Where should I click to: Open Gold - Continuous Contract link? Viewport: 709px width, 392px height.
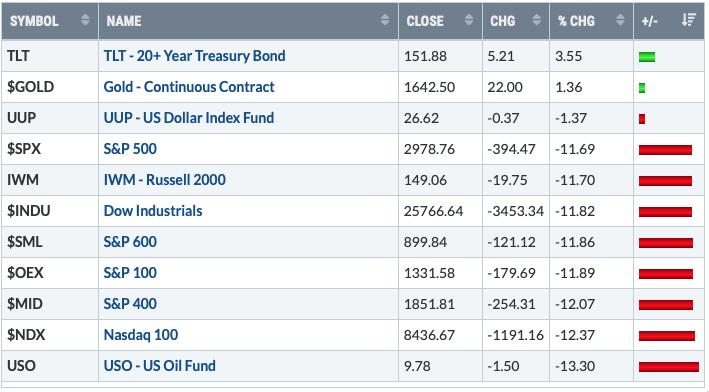[189, 87]
